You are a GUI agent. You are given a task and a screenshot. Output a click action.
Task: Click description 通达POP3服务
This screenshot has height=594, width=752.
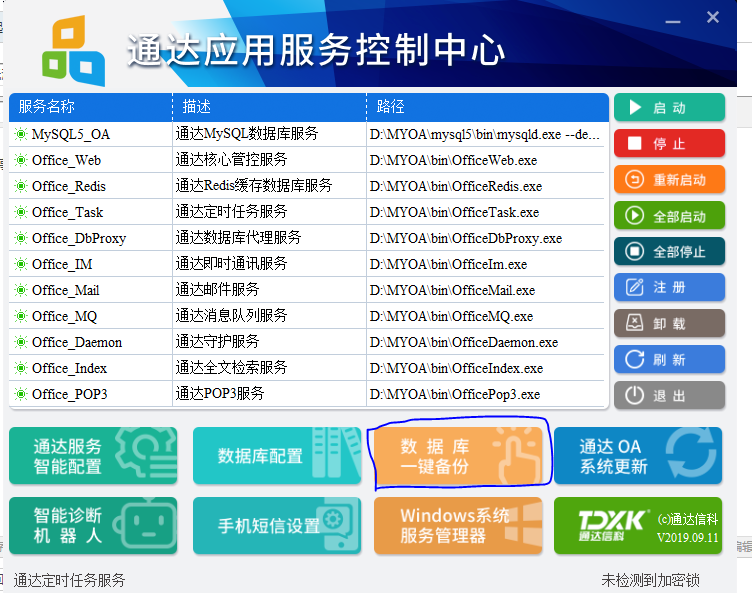(x=220, y=393)
